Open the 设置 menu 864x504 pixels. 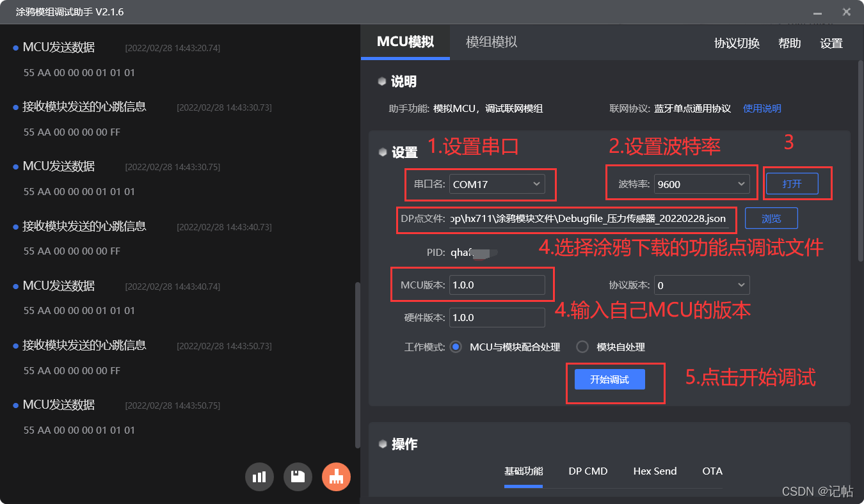(x=831, y=43)
